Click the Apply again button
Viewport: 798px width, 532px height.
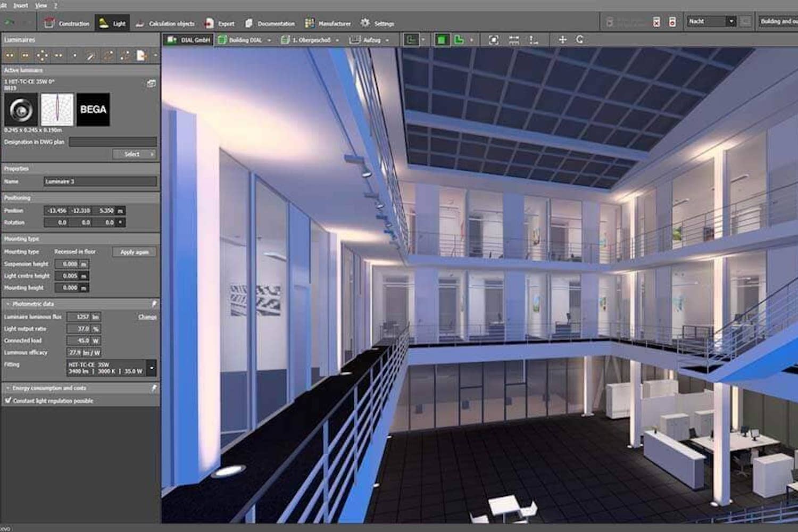(135, 252)
